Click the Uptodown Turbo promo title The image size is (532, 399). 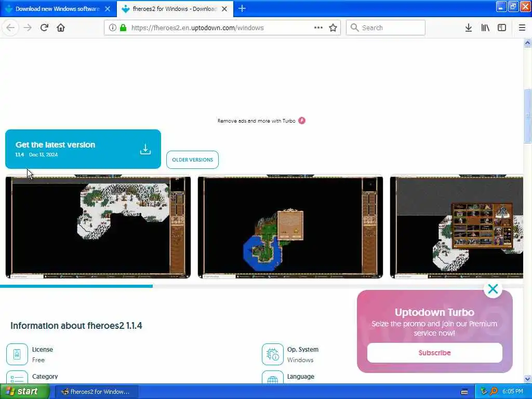pos(435,312)
